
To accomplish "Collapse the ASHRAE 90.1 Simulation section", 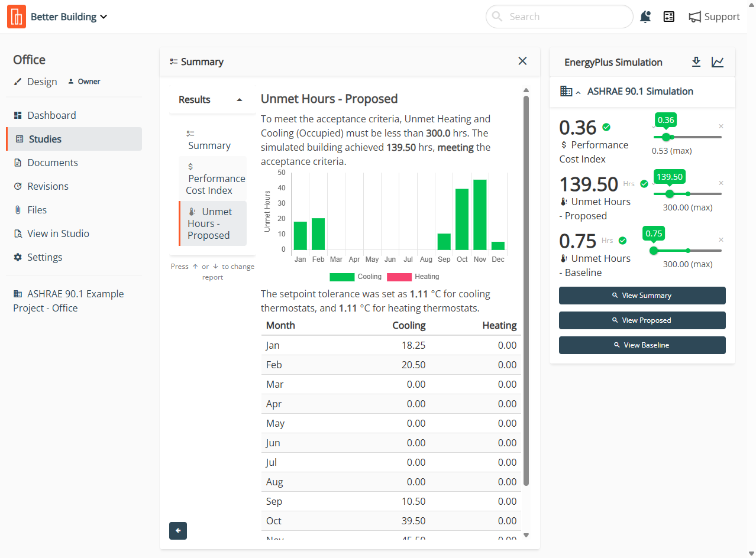I will (579, 92).
